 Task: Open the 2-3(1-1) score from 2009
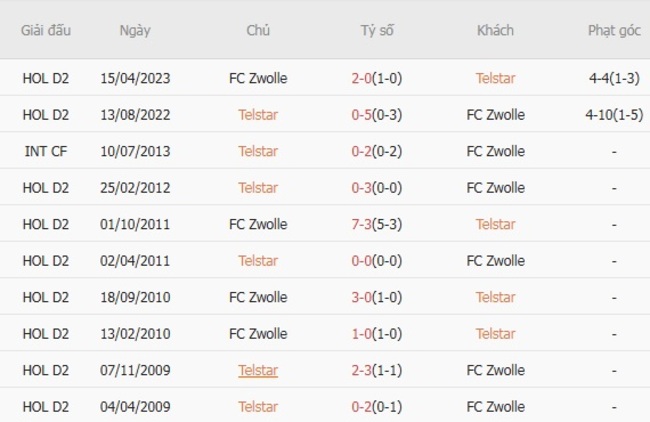pyautogui.click(x=376, y=370)
